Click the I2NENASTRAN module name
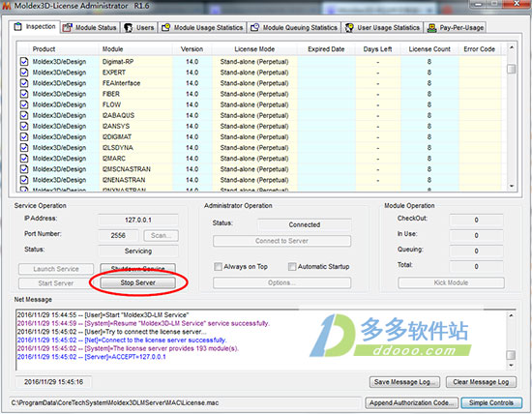Screen dimensions: 532x414 click(124, 180)
